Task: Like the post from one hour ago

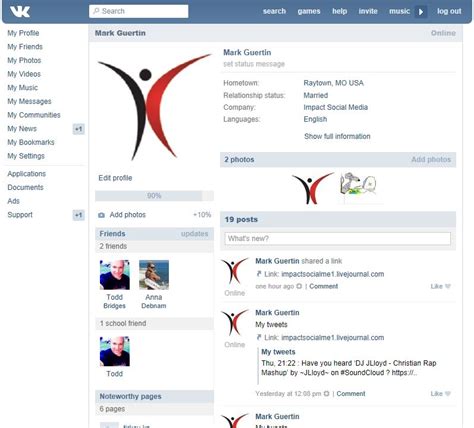Action: [440, 286]
